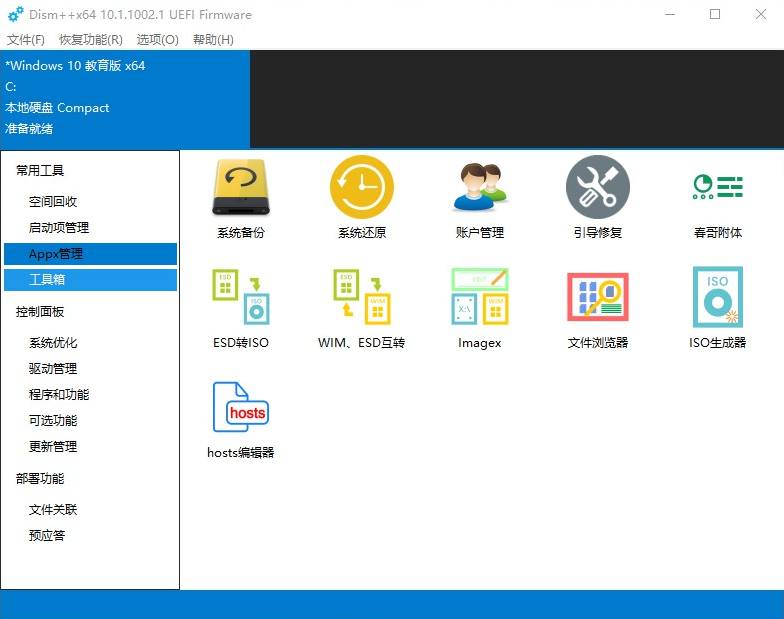Open 驱动管理 from the sidebar
This screenshot has height=619, width=784.
53,369
